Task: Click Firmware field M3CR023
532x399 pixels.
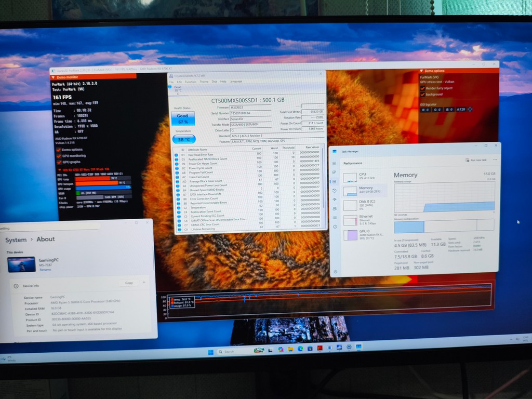Action: tap(250, 108)
